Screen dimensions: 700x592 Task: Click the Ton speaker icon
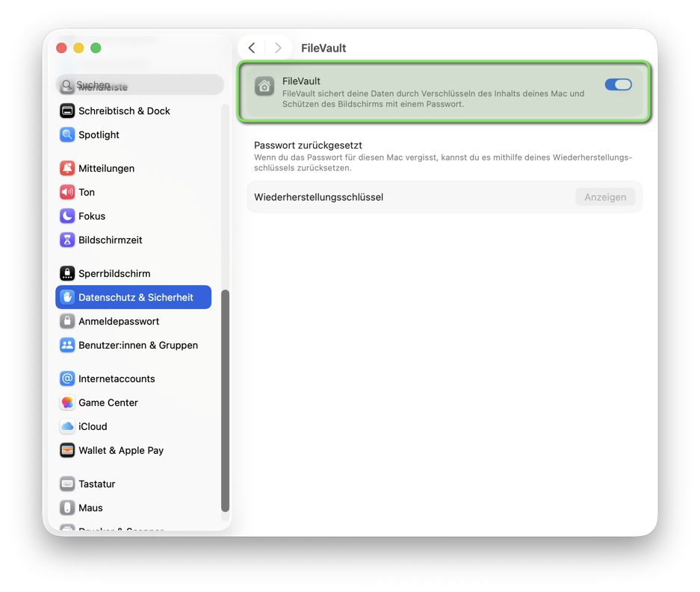coord(67,193)
